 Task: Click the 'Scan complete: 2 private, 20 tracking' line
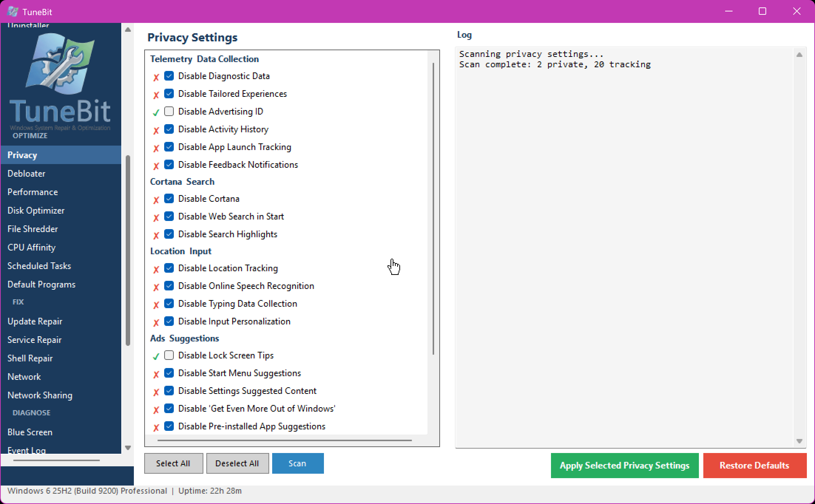coord(555,65)
